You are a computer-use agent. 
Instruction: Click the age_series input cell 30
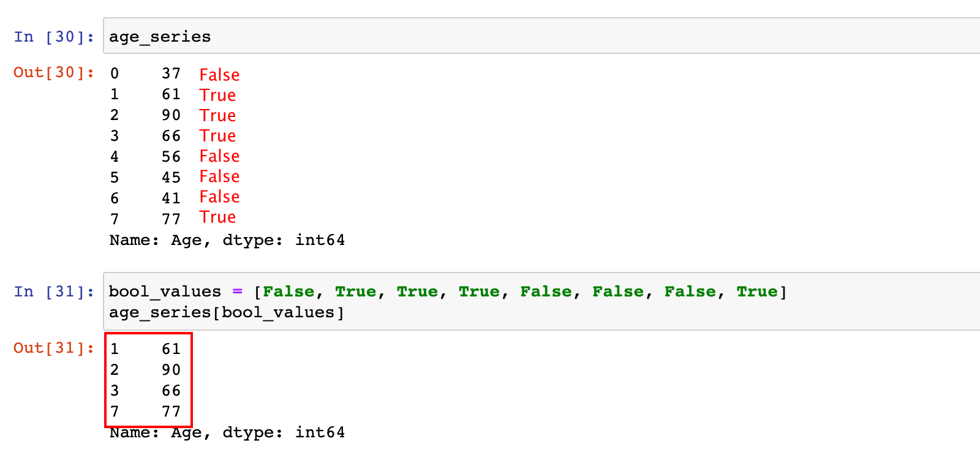[x=539, y=36]
